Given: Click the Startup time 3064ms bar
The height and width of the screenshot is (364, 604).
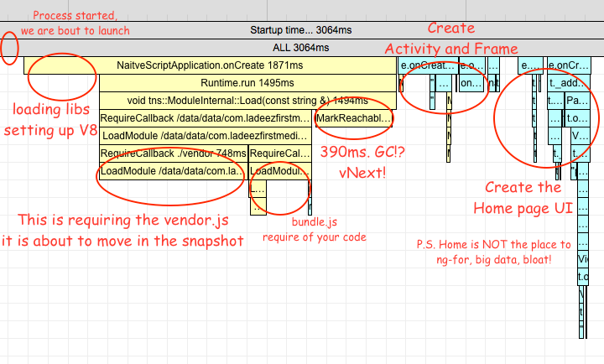Looking at the screenshot, I should (x=302, y=30).
